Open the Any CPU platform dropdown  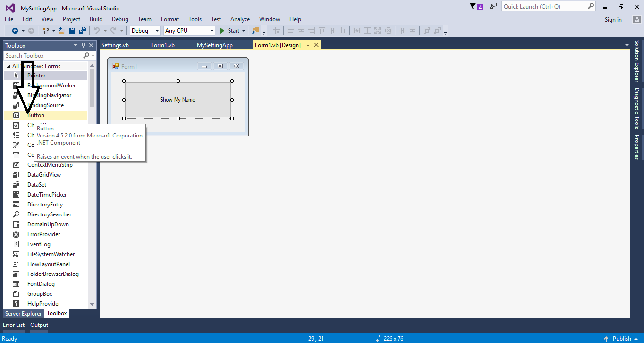[x=212, y=31]
